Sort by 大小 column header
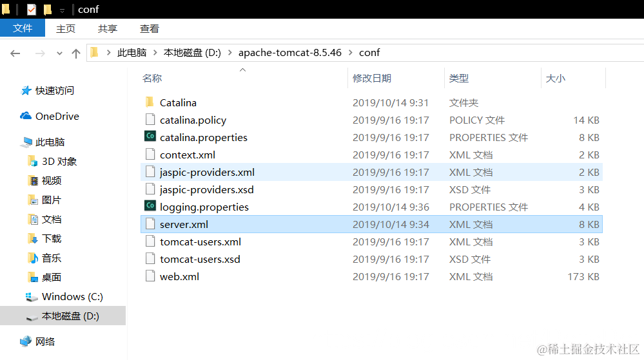 tap(555, 79)
